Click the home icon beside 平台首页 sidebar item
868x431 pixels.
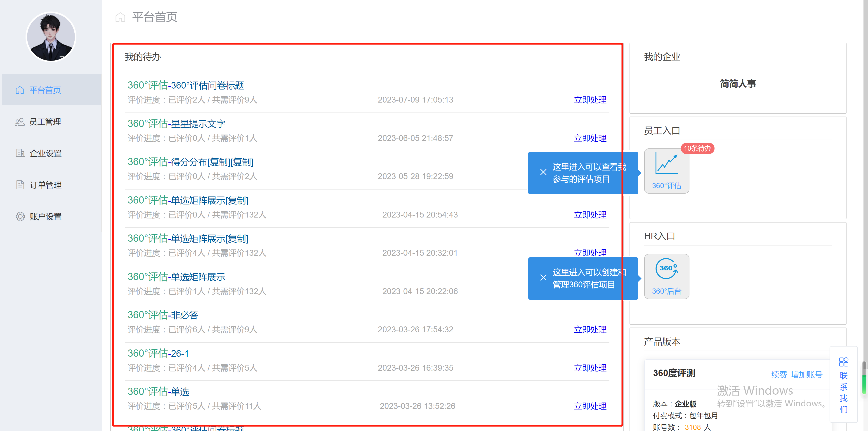point(20,90)
